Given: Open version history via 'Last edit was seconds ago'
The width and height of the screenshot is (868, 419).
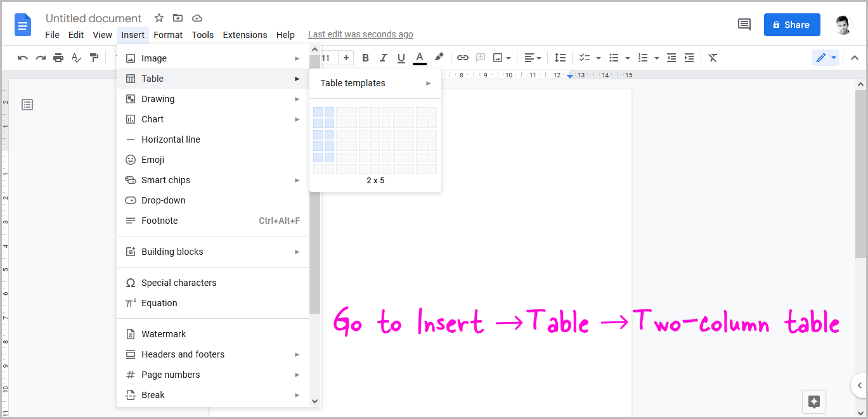Looking at the screenshot, I should (360, 34).
